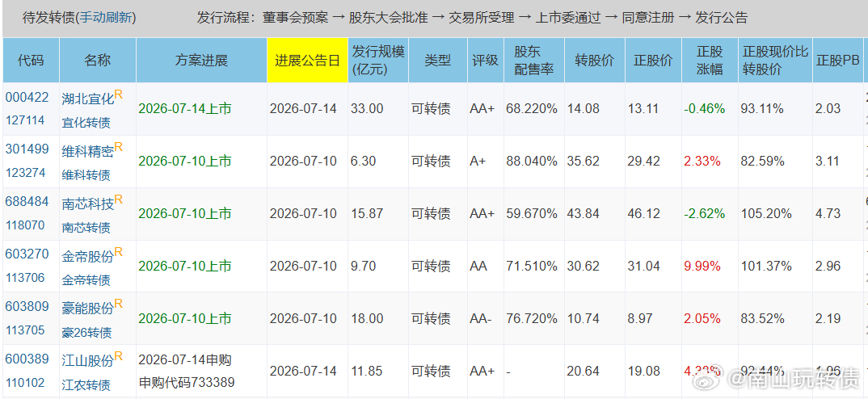Click the R icon beside 湖北宜化
Image resolution: width=868 pixels, height=399 pixels.
coord(119,94)
